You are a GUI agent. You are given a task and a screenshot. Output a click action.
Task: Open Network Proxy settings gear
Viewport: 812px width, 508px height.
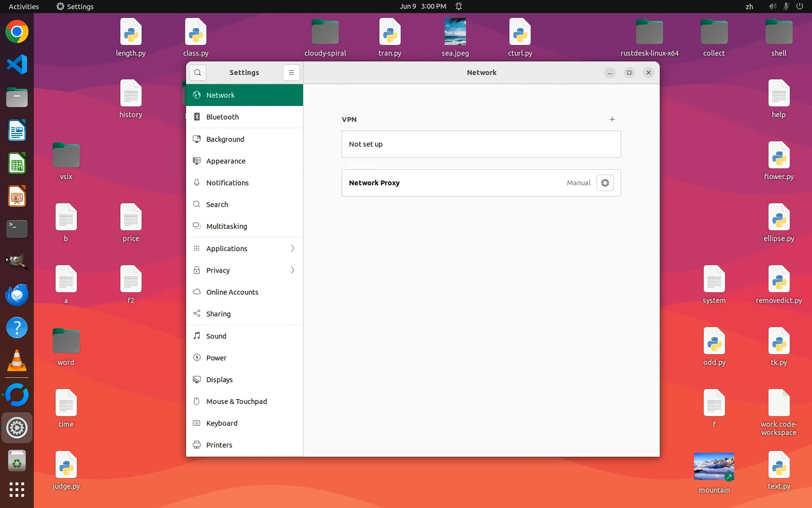coord(605,183)
